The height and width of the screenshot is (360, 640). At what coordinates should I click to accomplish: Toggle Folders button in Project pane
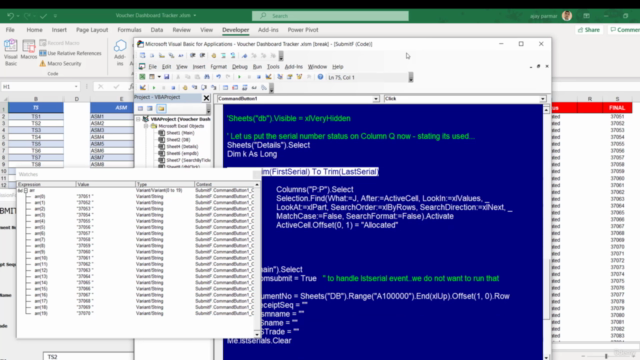pos(161,109)
